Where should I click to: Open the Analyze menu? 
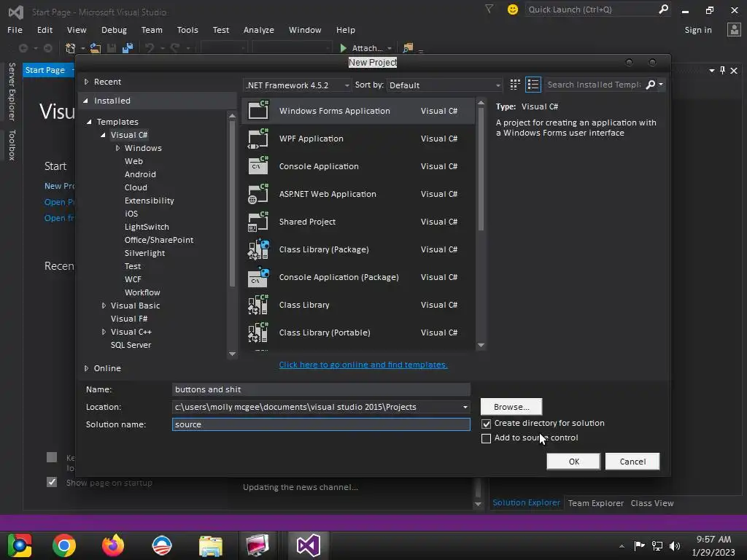[259, 30]
